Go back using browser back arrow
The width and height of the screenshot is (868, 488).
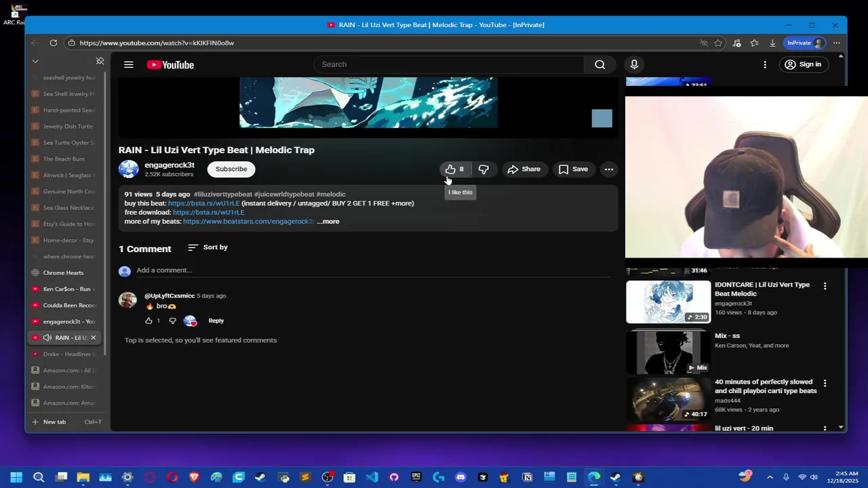(x=35, y=43)
